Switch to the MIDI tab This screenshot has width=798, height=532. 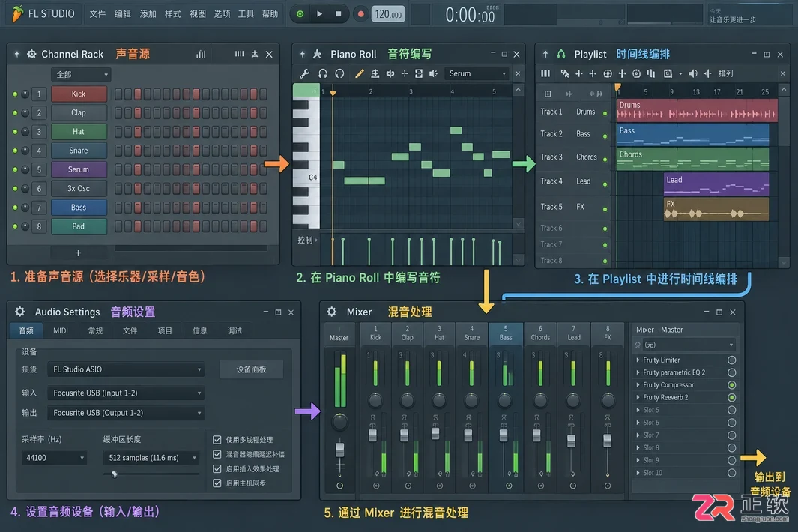pos(61,331)
